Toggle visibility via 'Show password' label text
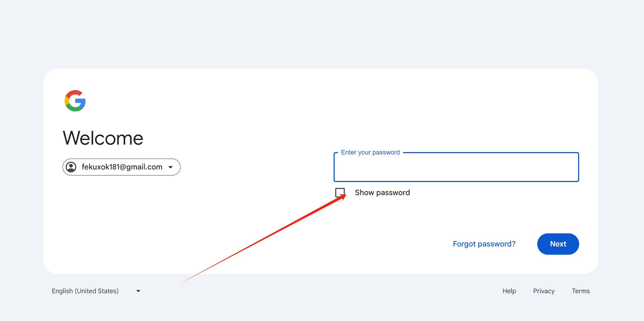 coord(382,192)
